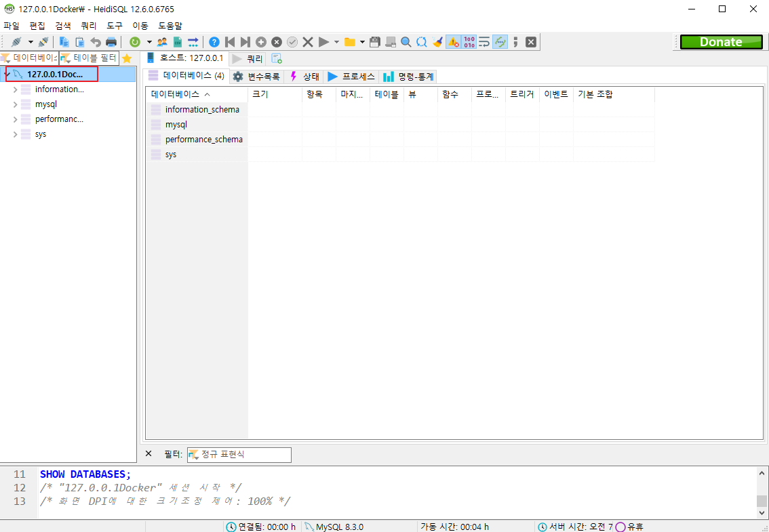Screen dimensions: 769x532
Task: Click the Undo arrow icon
Action: point(96,42)
